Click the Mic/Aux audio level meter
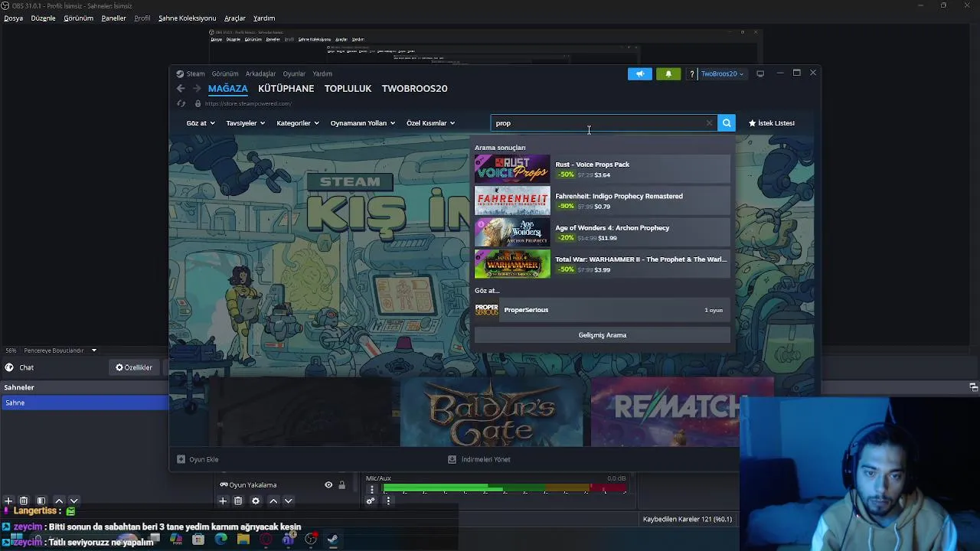Screen dimensions: 980x551 click(x=505, y=487)
